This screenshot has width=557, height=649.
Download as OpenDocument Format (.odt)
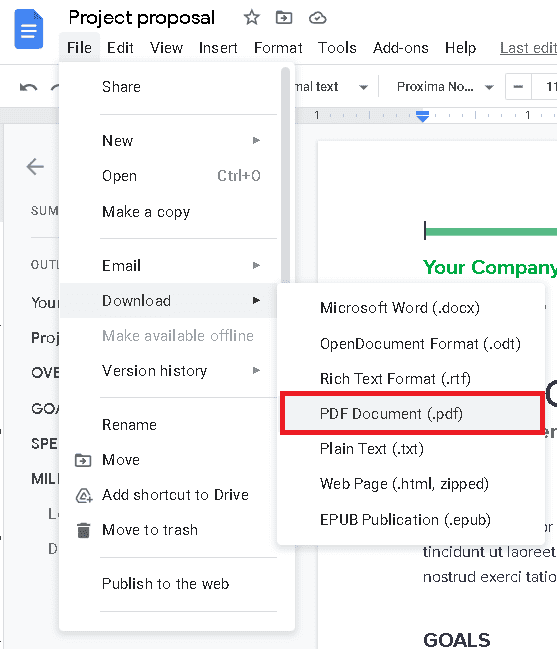click(411, 344)
